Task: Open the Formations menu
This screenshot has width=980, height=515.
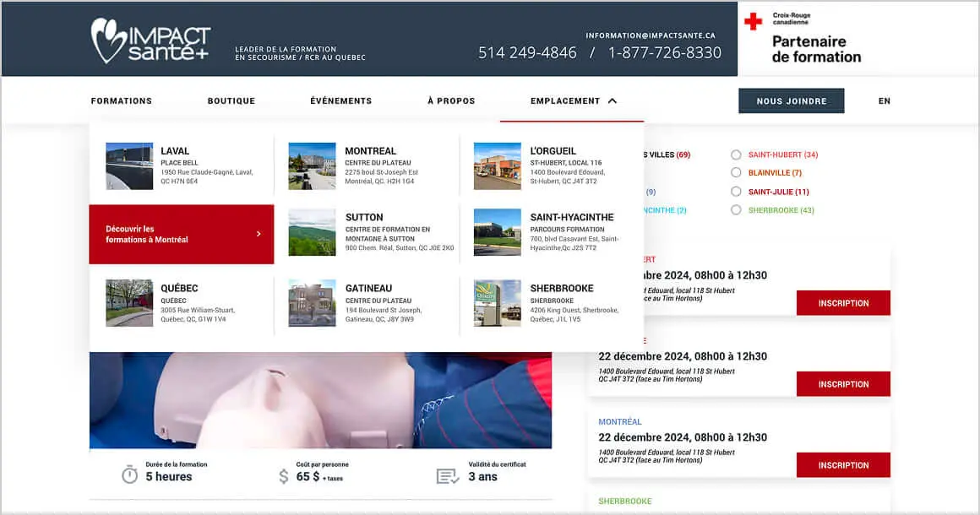Action: pos(122,100)
